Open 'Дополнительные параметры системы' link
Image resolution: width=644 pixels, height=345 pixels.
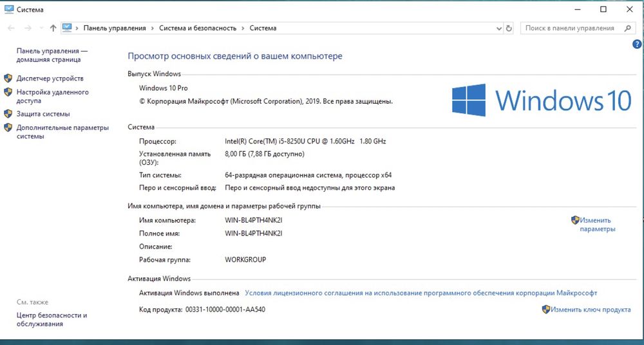[x=63, y=132]
